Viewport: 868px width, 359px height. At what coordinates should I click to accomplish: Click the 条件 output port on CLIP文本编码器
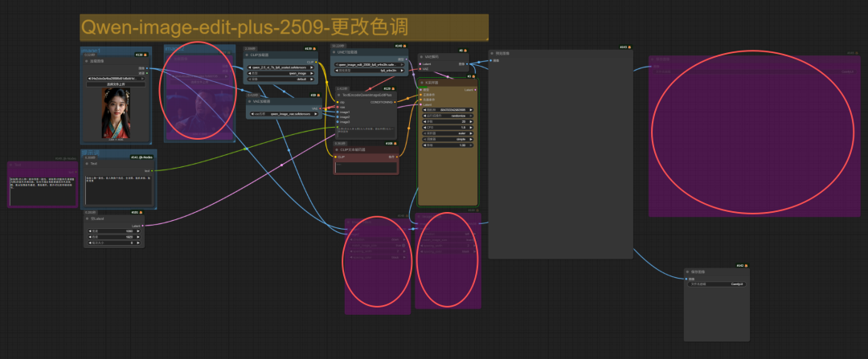[x=397, y=157]
